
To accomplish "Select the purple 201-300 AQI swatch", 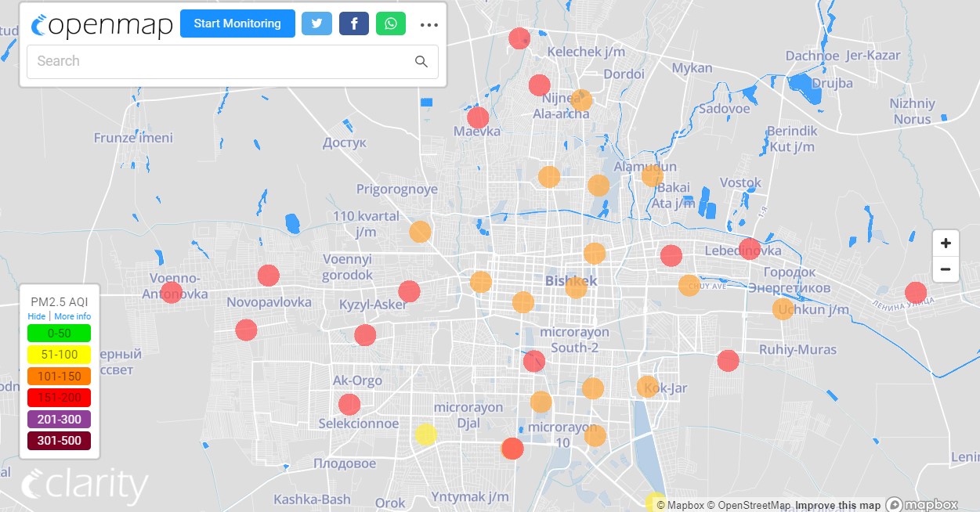I will point(60,420).
